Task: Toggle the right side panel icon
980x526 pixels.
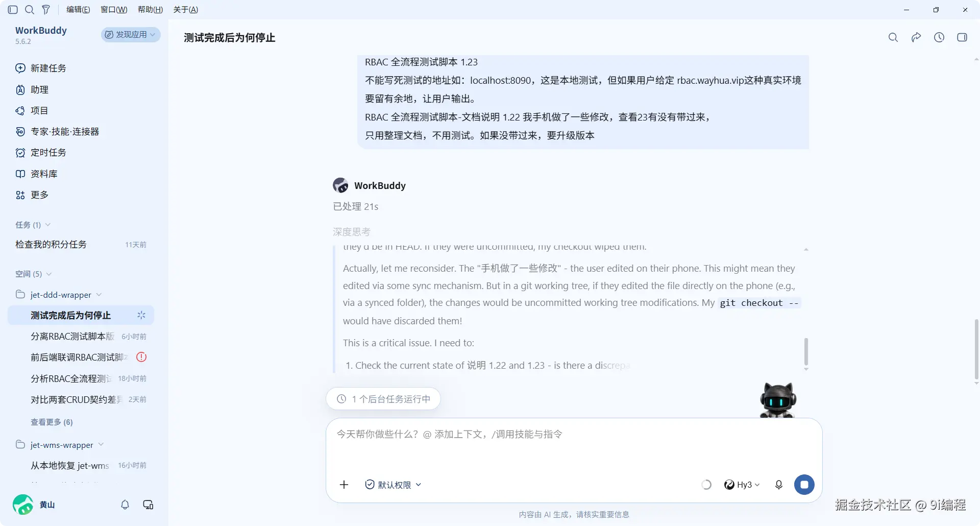Action: [962, 37]
